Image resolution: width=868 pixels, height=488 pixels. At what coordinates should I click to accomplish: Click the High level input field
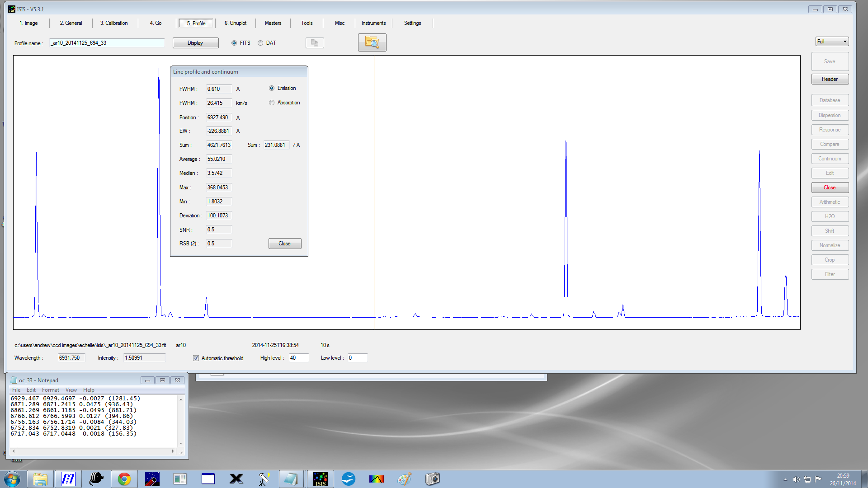pyautogui.click(x=298, y=358)
